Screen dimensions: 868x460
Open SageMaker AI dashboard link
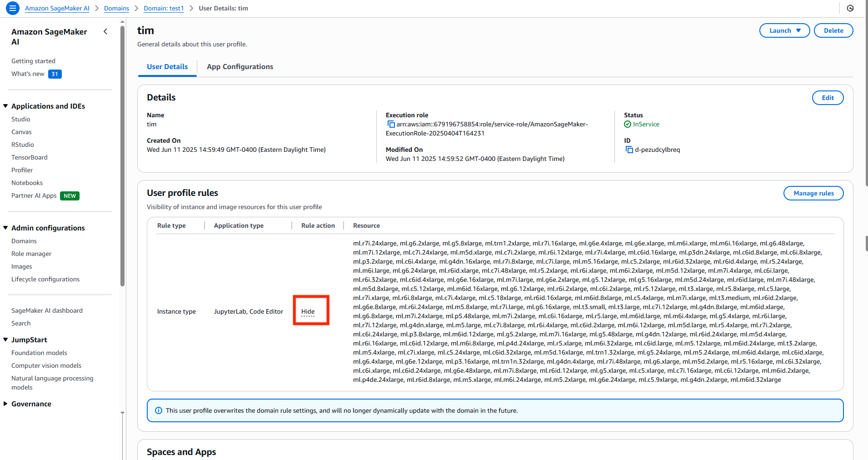pos(47,310)
